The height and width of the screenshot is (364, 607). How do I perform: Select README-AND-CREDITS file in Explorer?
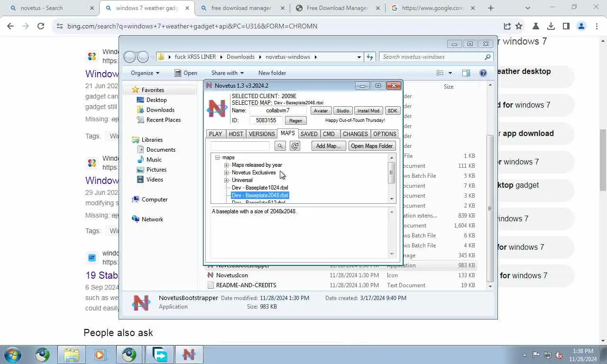pos(246,285)
